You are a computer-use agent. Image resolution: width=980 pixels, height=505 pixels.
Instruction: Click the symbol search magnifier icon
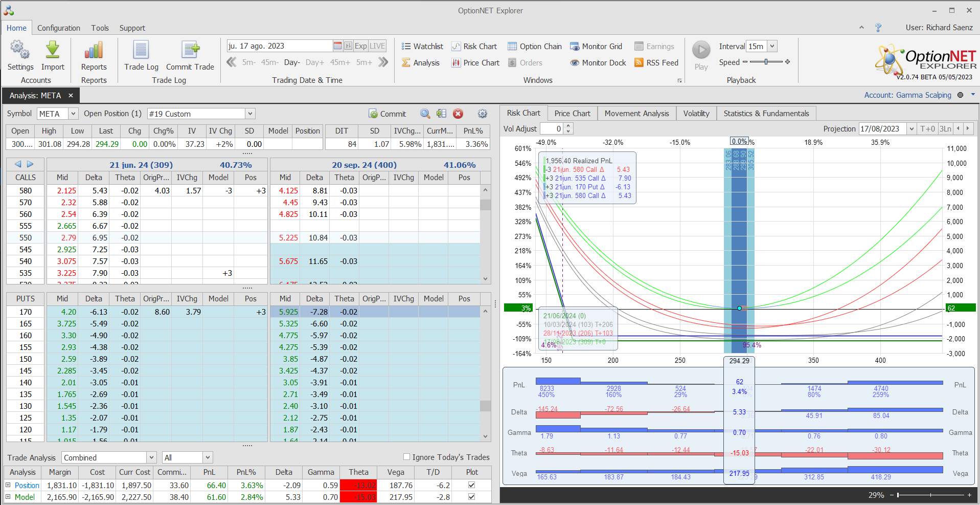(x=425, y=114)
